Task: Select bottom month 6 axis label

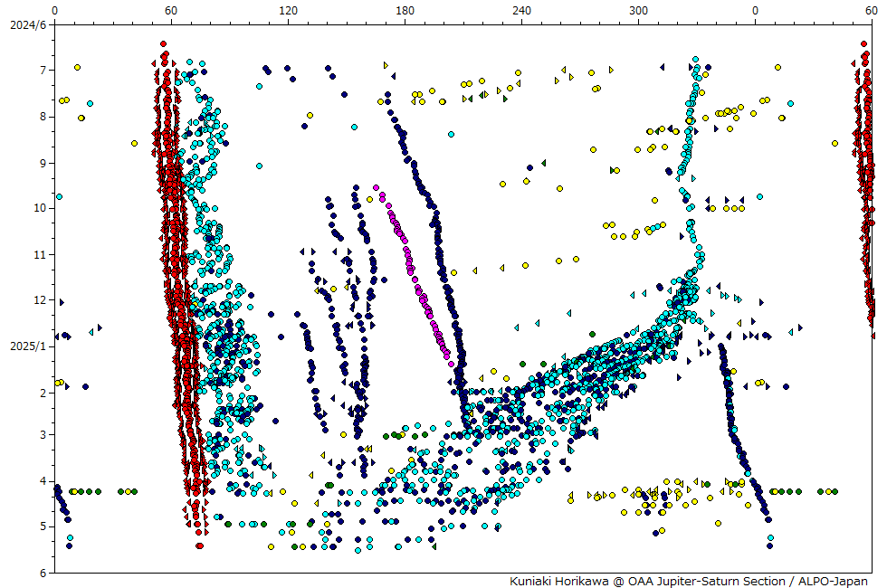Action: (43, 573)
